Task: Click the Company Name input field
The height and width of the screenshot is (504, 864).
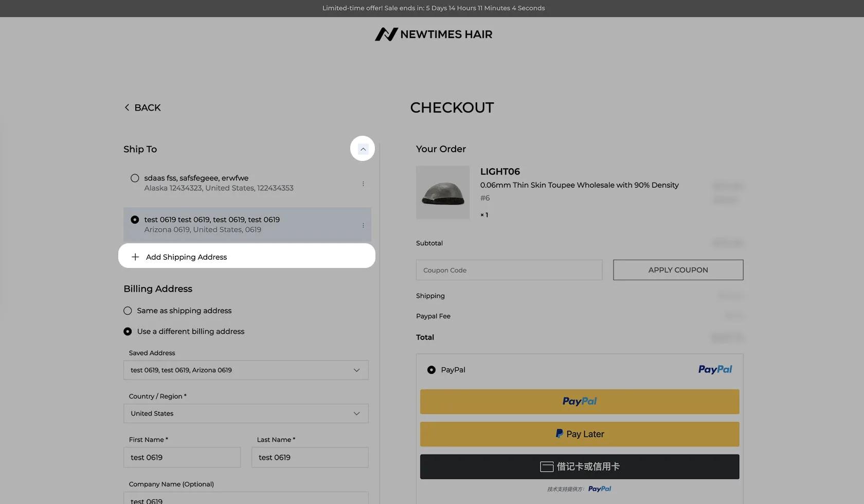Action: 246,498
